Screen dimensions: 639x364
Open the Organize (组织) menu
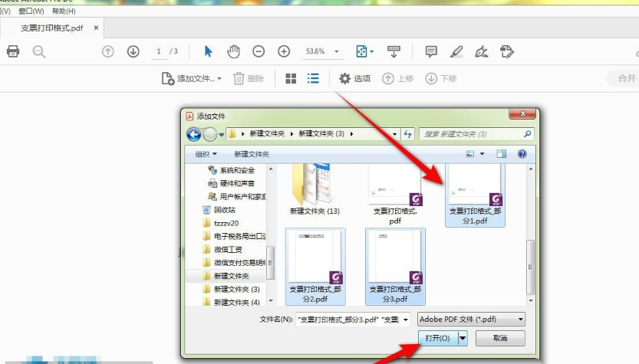coord(206,154)
